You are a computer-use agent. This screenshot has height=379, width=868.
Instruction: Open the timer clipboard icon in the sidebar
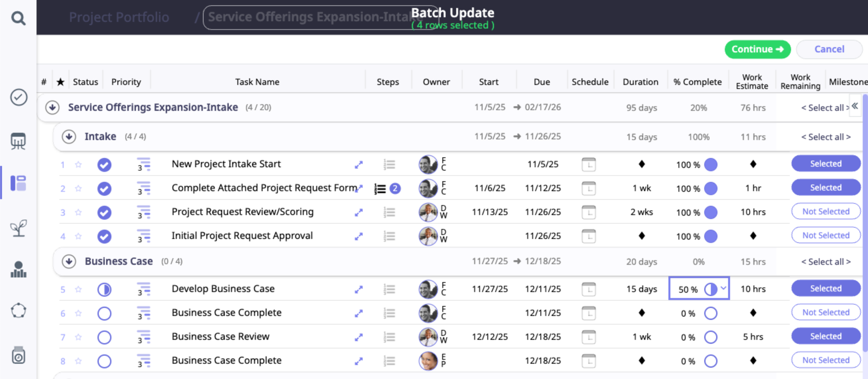point(18,355)
